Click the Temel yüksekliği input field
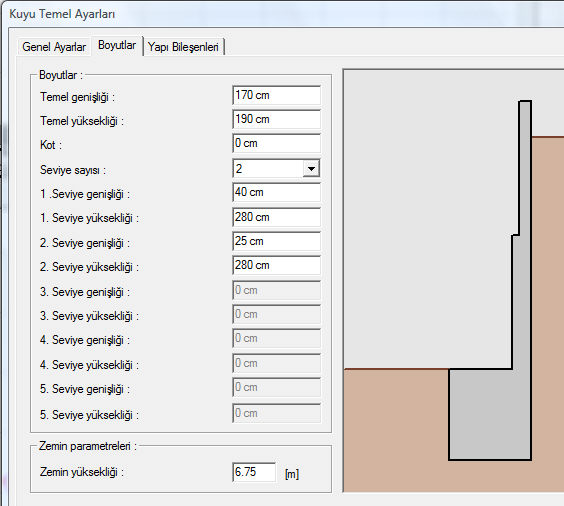The height and width of the screenshot is (506, 564). pos(276,119)
